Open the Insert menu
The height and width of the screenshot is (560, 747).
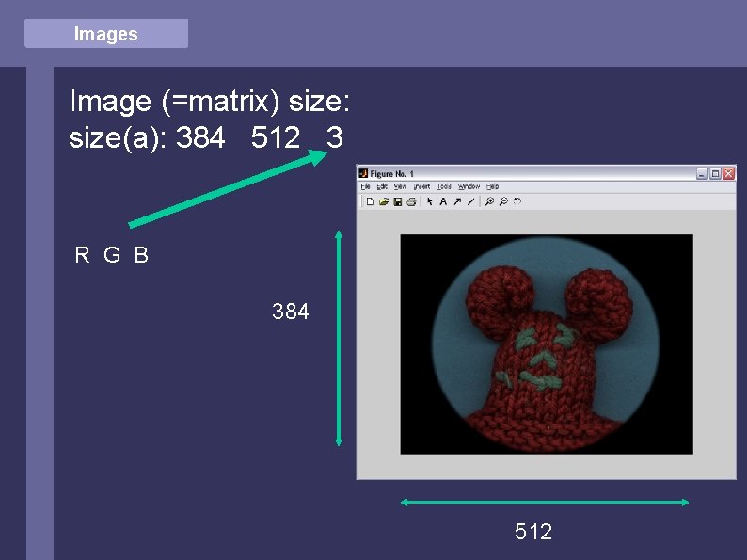421,186
